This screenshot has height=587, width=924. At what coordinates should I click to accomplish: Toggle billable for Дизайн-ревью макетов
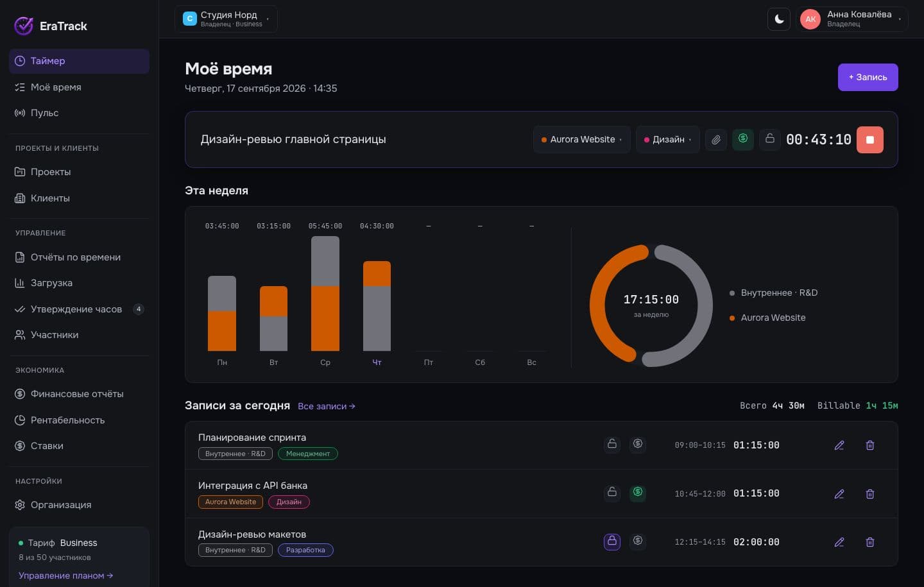(638, 541)
